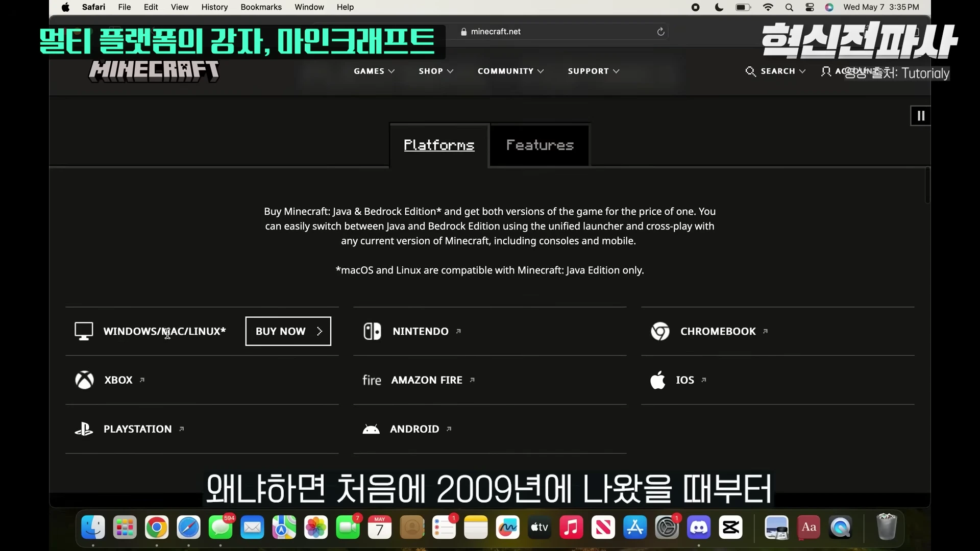Click the clock showing 3:35 PM
Viewport: 980px width, 551px height.
pos(904,7)
